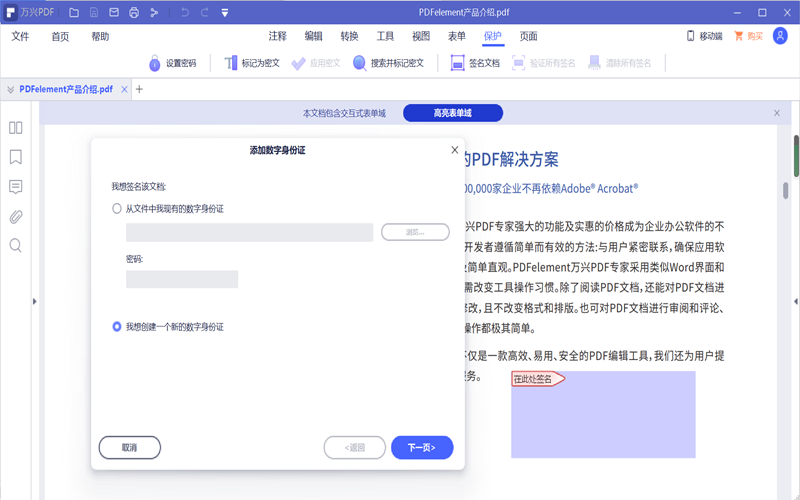Image resolution: width=800 pixels, height=500 pixels.
Task: Open the comments sidebar panel
Action: [x=15, y=187]
